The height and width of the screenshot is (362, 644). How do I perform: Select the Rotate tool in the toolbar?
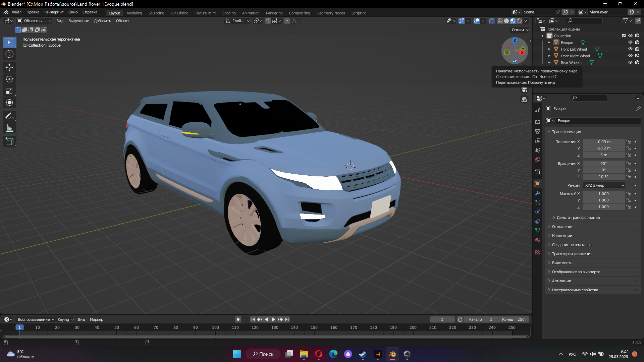point(9,79)
